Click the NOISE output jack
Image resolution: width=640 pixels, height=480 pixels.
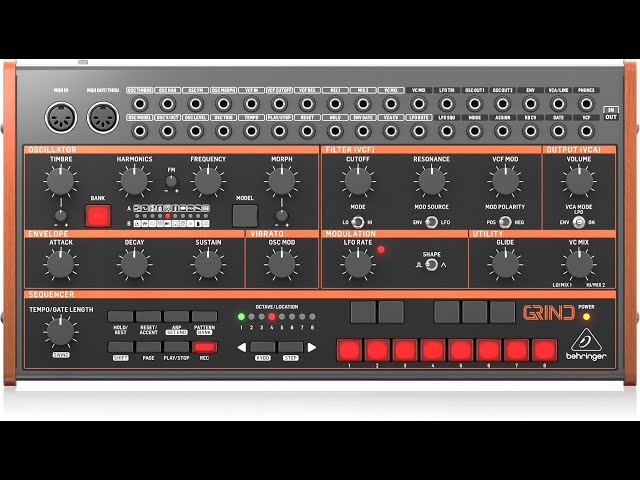click(475, 131)
